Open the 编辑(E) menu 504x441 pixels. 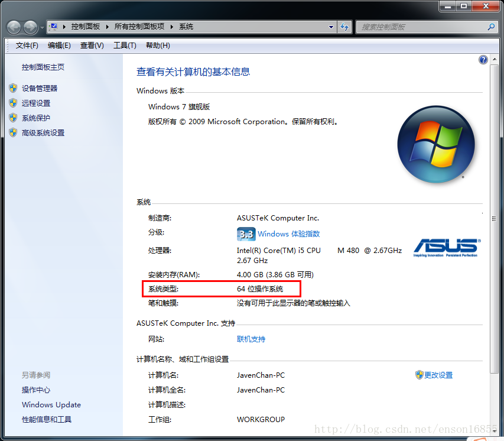pyautogui.click(x=59, y=46)
